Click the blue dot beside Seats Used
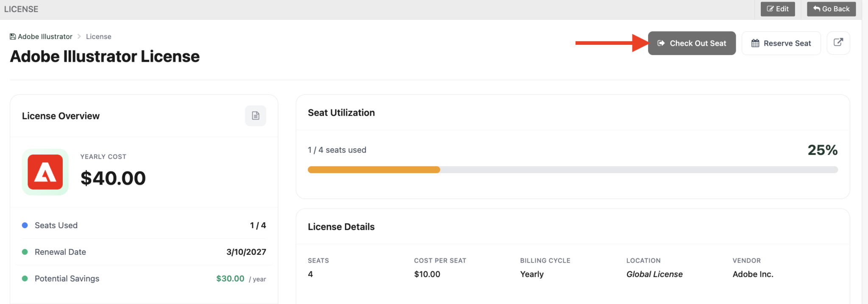The image size is (868, 304). click(x=25, y=225)
